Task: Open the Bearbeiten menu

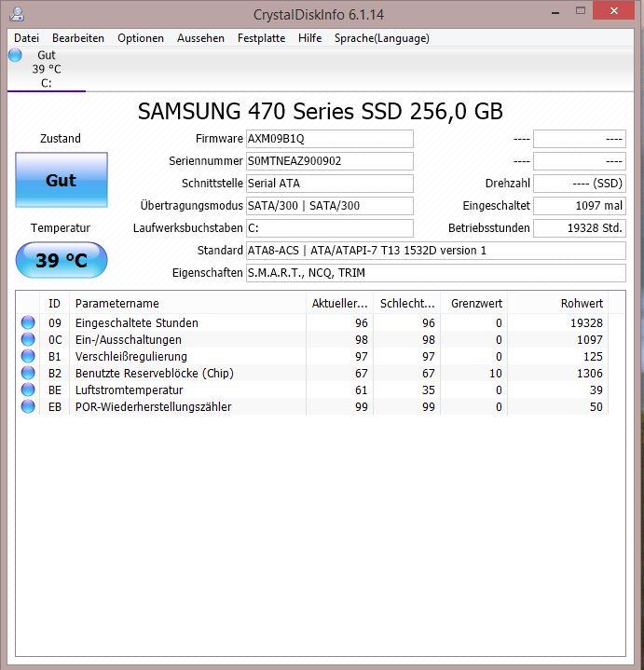Action: pyautogui.click(x=78, y=38)
